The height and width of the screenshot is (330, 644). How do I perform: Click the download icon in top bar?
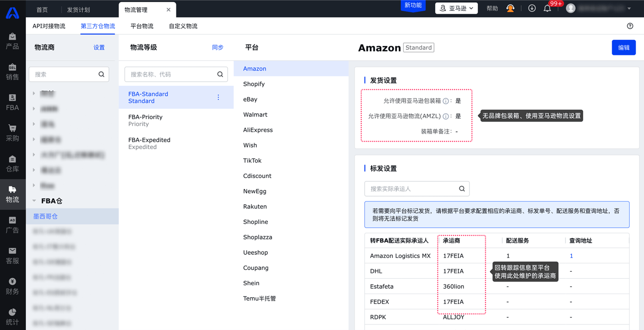[532, 8]
